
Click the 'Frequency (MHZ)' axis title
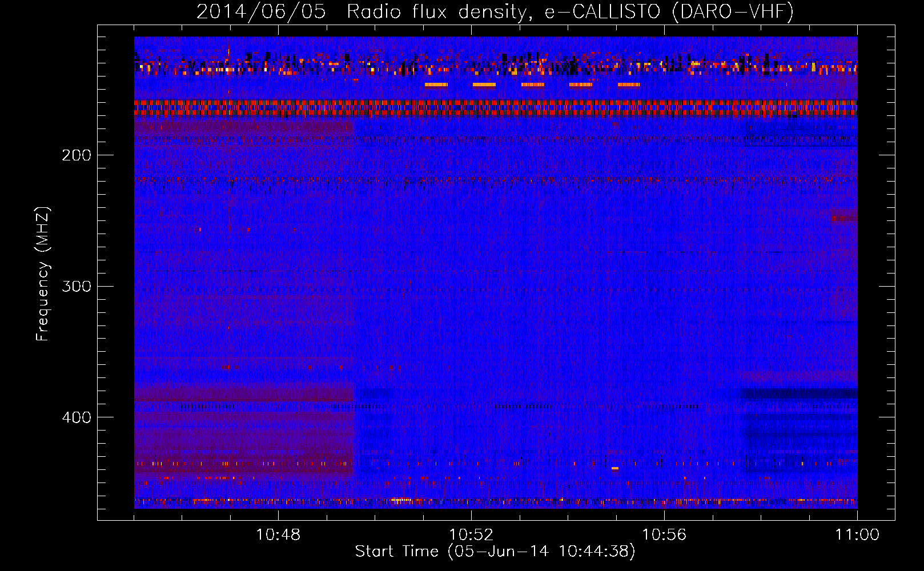[x=43, y=274]
